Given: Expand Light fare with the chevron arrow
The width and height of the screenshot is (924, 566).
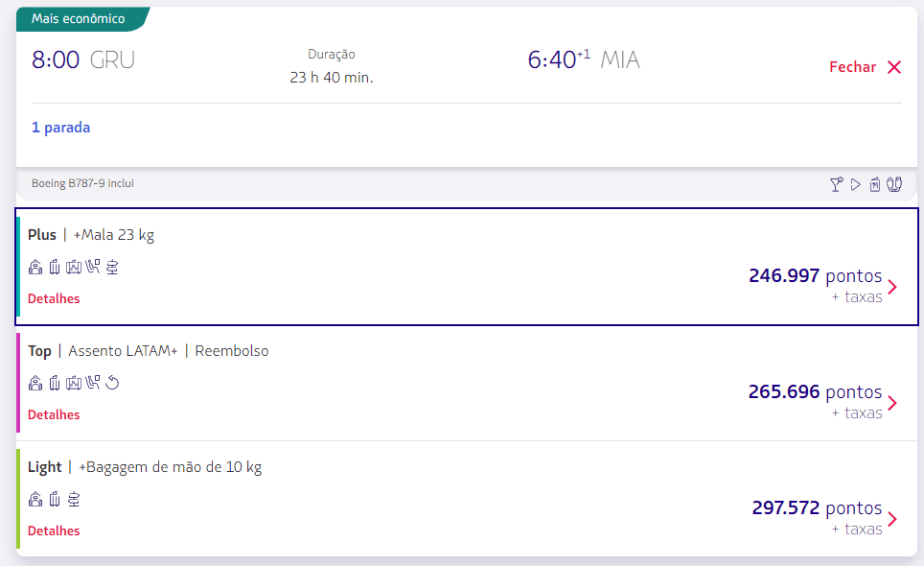Looking at the screenshot, I should point(892,519).
